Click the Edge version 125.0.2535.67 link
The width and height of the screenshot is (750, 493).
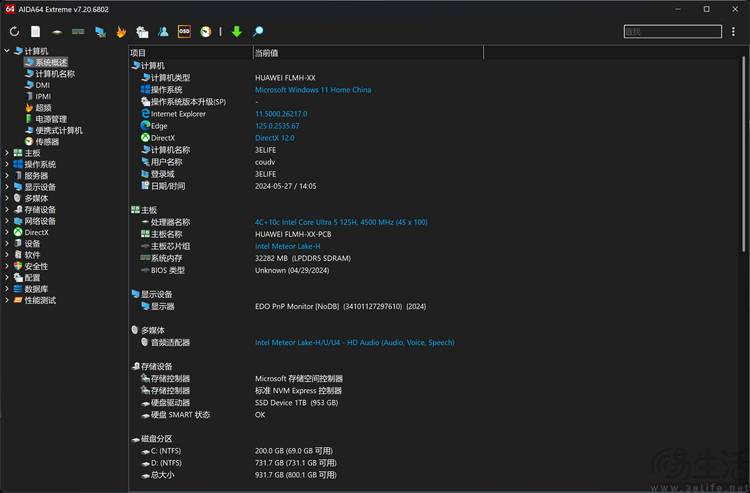click(x=277, y=126)
